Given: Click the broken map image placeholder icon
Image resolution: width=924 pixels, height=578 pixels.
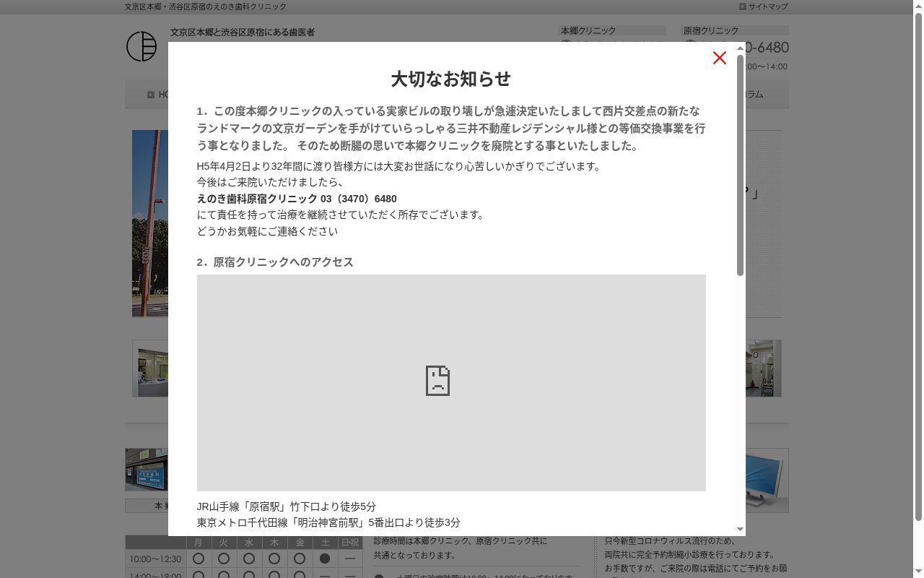Looking at the screenshot, I should point(437,380).
